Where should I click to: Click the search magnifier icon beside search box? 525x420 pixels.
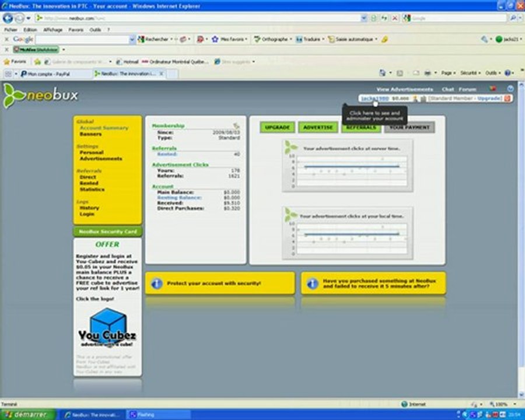click(x=513, y=18)
